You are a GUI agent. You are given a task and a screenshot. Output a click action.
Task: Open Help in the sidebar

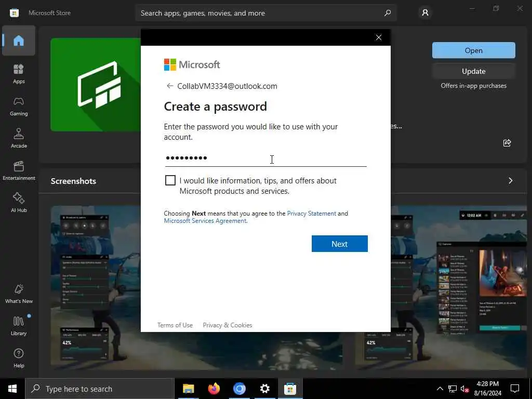pos(19,358)
